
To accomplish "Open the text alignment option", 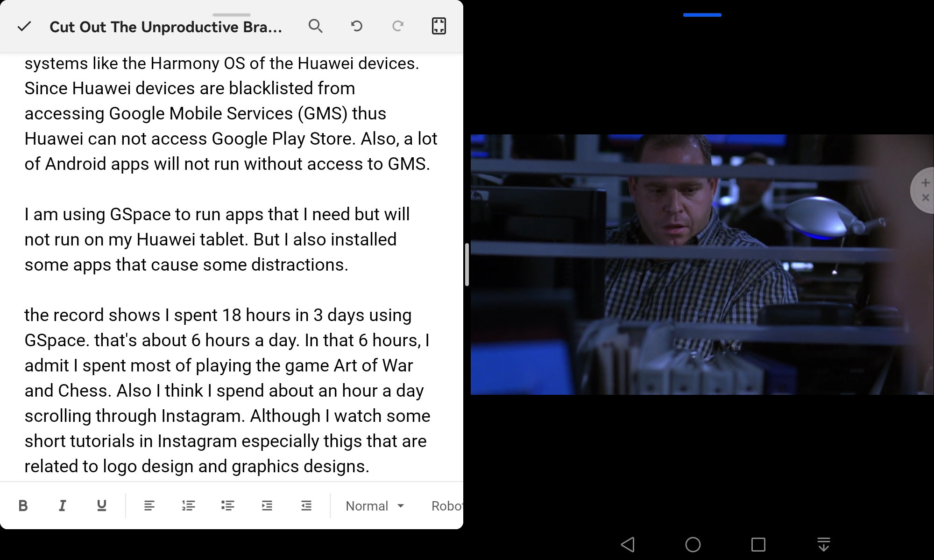I will [x=149, y=505].
